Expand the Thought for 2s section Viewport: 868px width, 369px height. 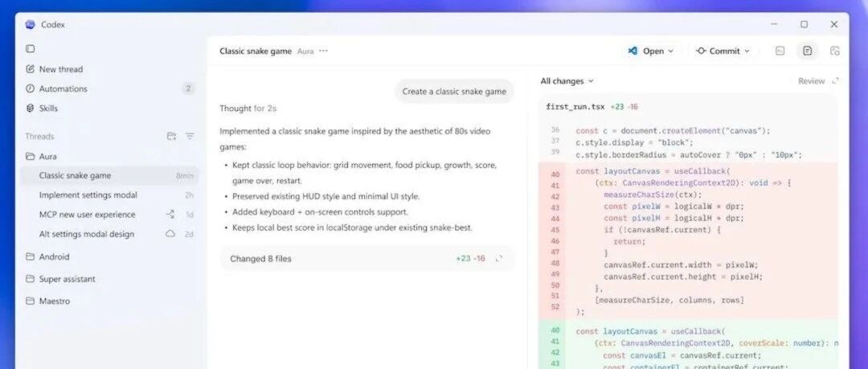pyautogui.click(x=248, y=109)
